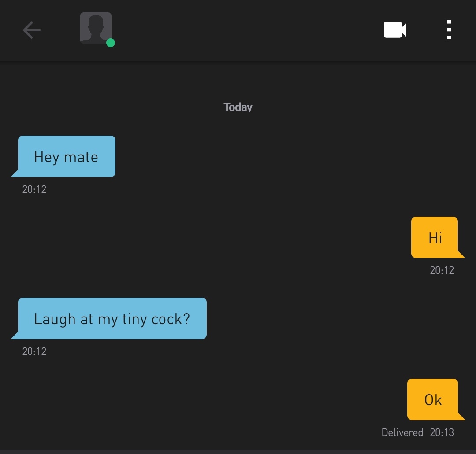Select the "Hey mate" message bubble
This screenshot has width=476, height=454.
[67, 156]
